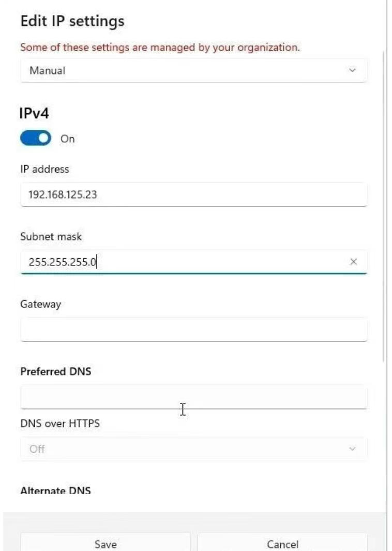392x551 pixels.
Task: Click the "Gateway" field label
Action: coord(40,304)
